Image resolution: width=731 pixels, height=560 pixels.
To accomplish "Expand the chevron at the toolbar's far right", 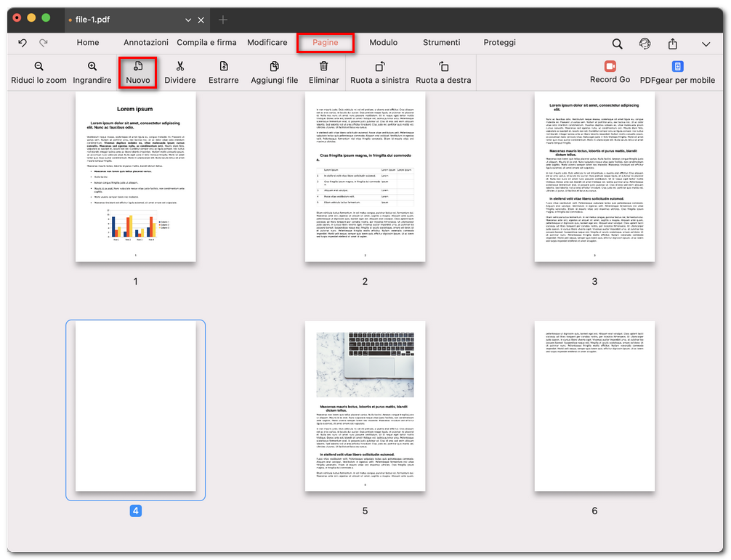I will coord(704,44).
